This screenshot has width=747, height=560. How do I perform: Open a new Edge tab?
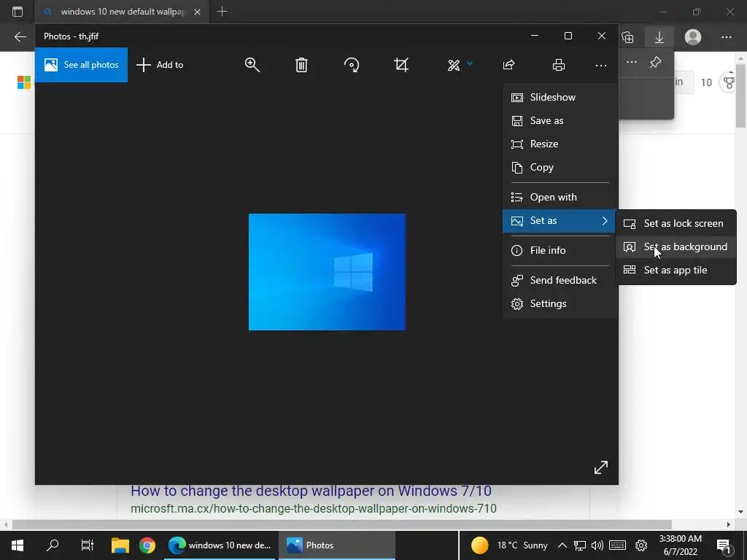pyautogui.click(x=222, y=12)
